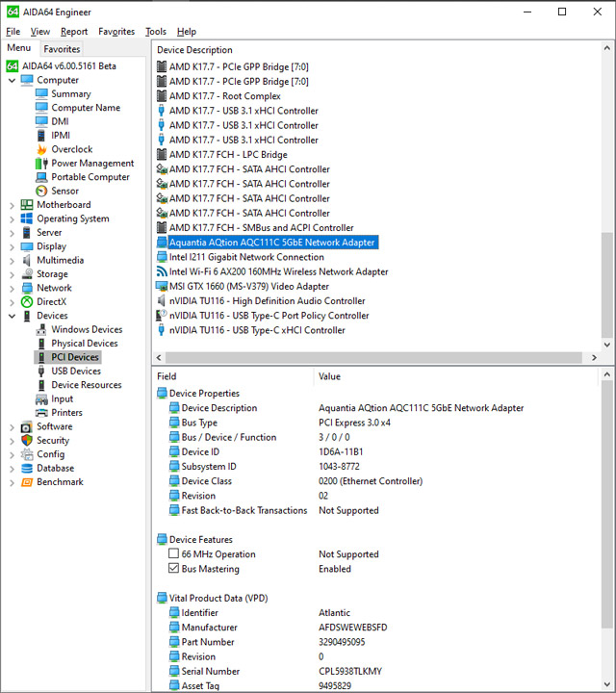The image size is (616, 693).
Task: Click the Part Number value 3290495095
Action: [342, 642]
